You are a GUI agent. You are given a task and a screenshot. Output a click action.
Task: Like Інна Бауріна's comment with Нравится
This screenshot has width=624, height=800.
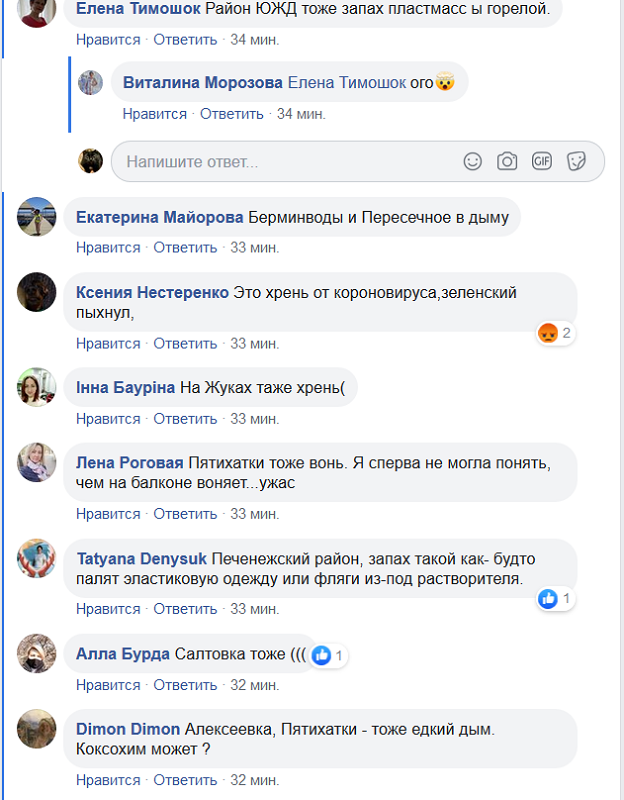108,419
